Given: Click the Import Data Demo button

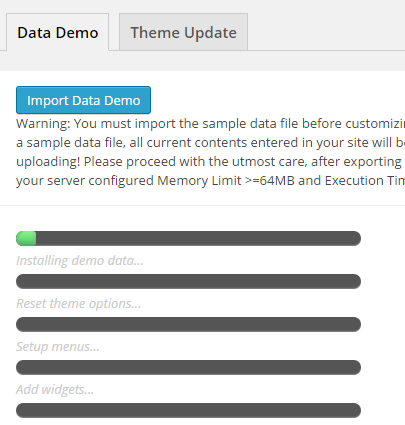Looking at the screenshot, I should [83, 100].
